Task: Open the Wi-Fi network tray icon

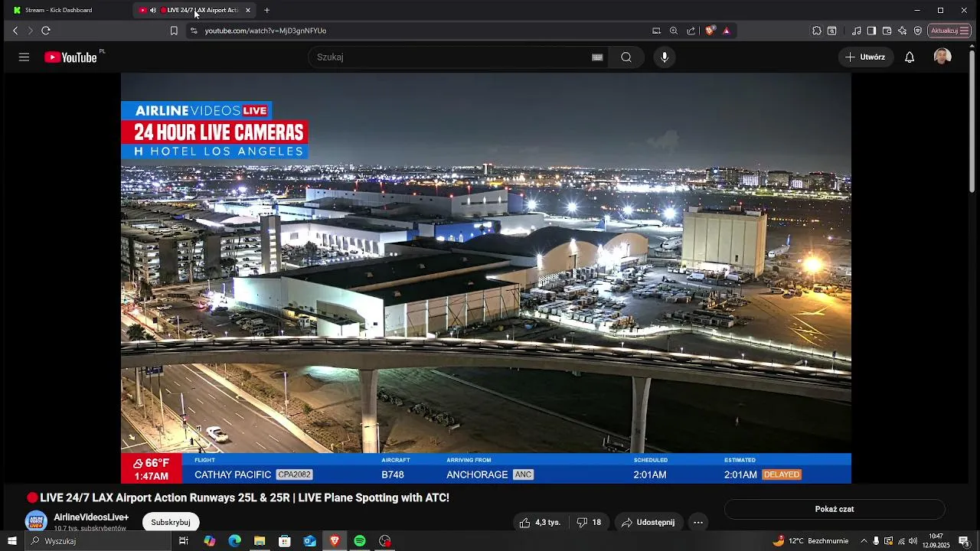Action: 901,541
